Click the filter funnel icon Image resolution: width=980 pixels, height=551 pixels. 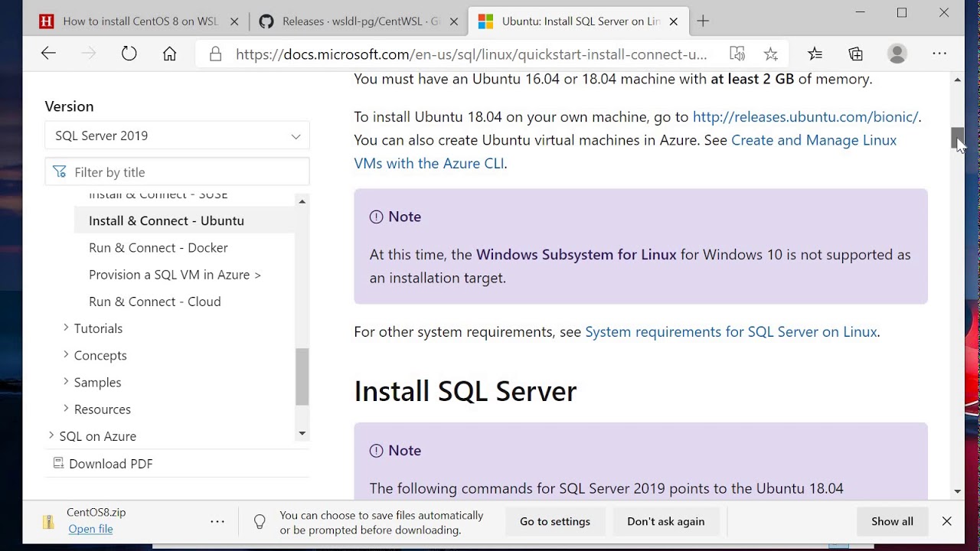tap(60, 172)
